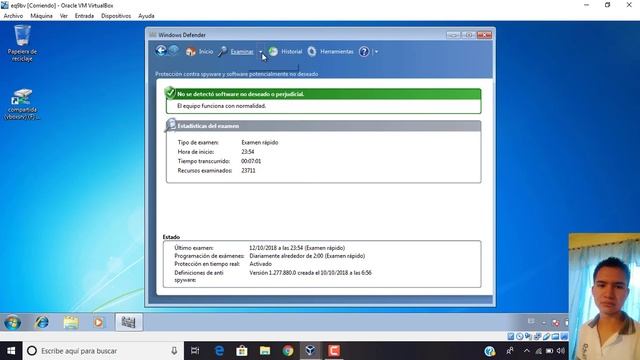
Task: Expand the Examinar scan options arrow
Action: (x=261, y=52)
